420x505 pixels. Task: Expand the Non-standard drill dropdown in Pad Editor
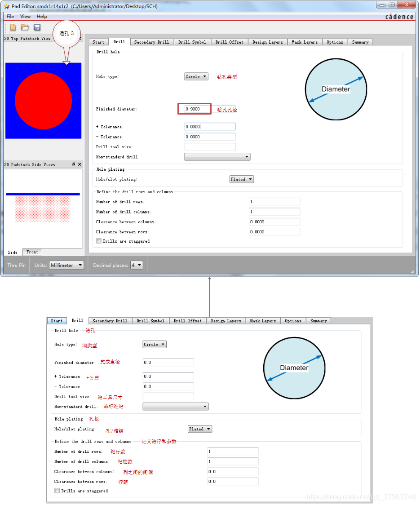tap(217, 157)
